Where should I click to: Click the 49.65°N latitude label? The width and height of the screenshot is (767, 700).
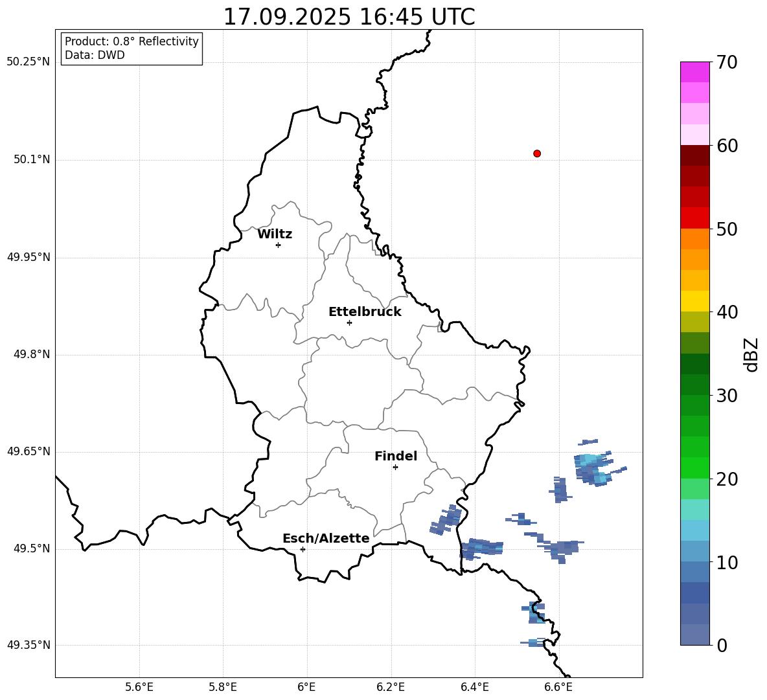click(29, 452)
